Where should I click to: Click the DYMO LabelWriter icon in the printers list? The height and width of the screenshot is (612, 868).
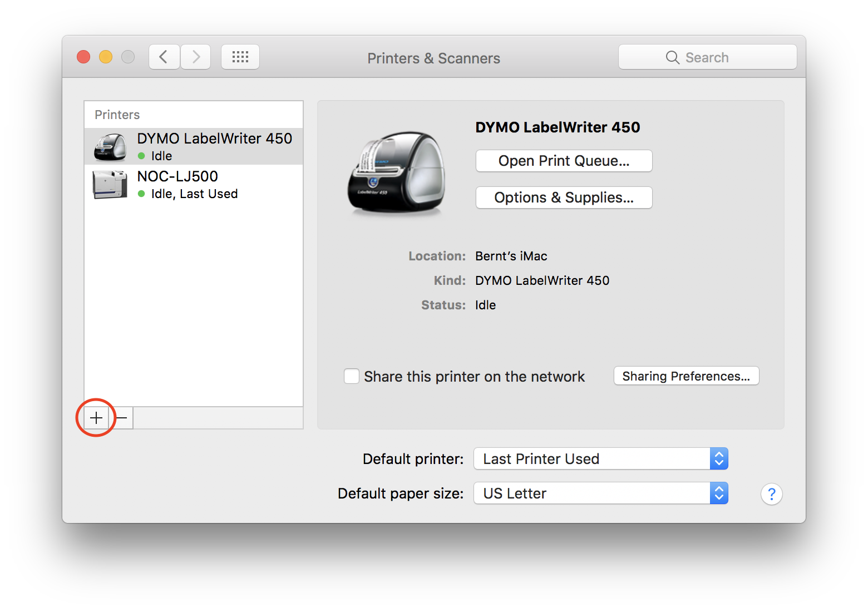(110, 147)
